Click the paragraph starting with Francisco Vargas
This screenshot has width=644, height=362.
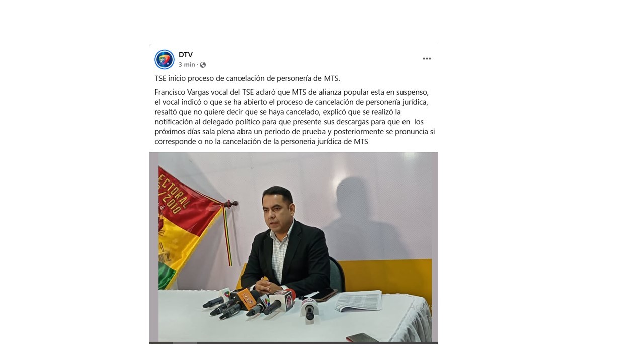[294, 117]
